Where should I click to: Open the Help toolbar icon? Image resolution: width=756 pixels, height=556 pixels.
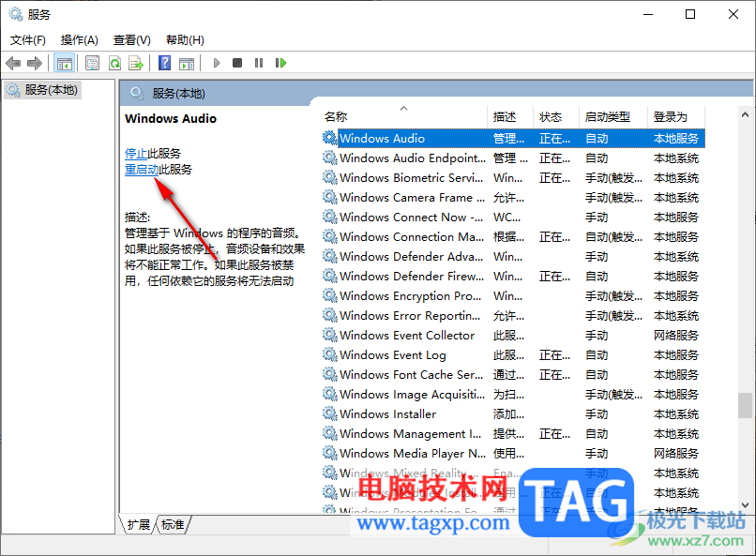pyautogui.click(x=164, y=63)
